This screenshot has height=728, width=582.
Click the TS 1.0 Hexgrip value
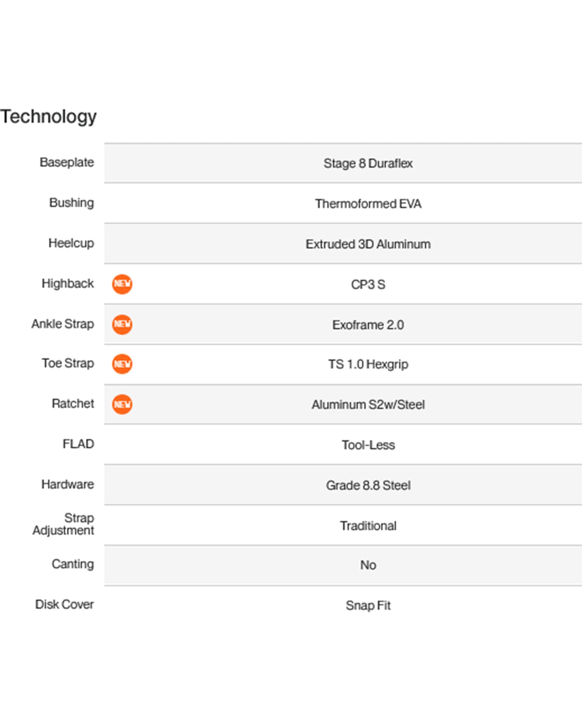point(368,364)
